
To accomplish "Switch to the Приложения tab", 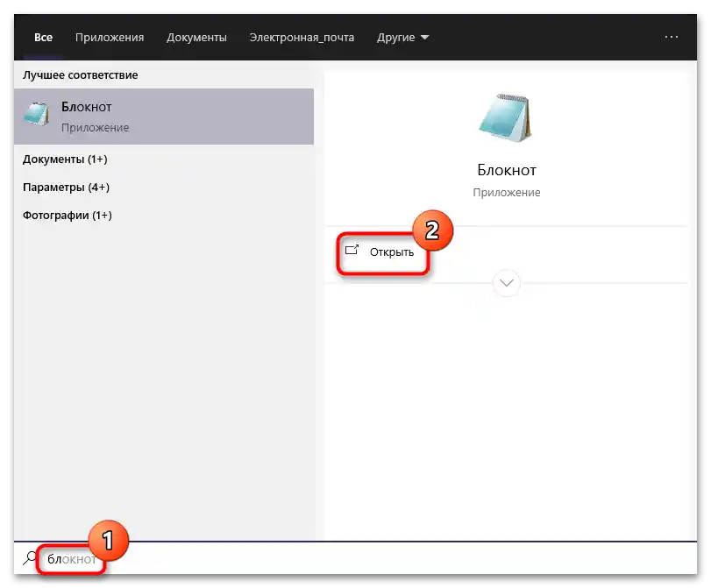I will 110,37.
